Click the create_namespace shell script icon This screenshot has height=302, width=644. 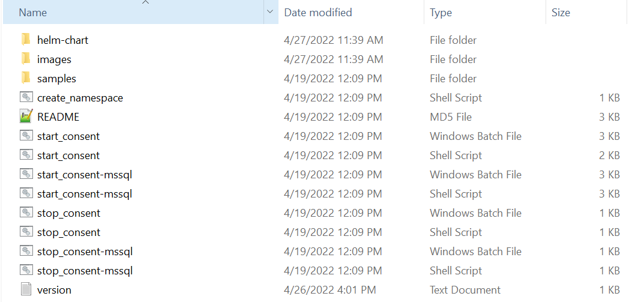pyautogui.click(x=26, y=97)
